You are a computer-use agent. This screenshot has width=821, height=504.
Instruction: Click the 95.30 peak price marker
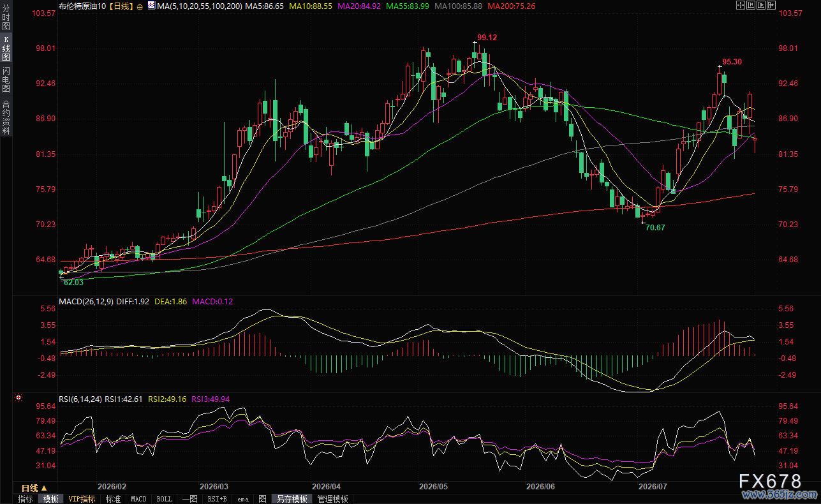point(732,62)
